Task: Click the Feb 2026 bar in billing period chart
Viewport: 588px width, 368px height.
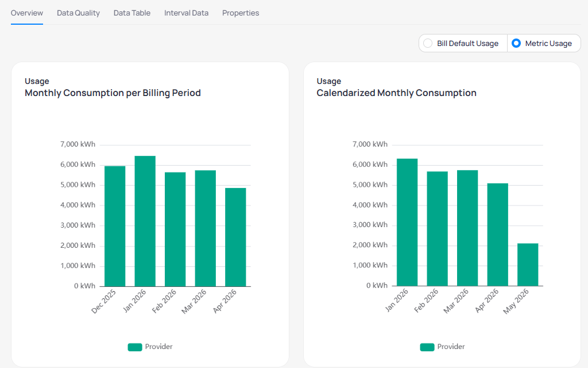Action: tap(175, 229)
